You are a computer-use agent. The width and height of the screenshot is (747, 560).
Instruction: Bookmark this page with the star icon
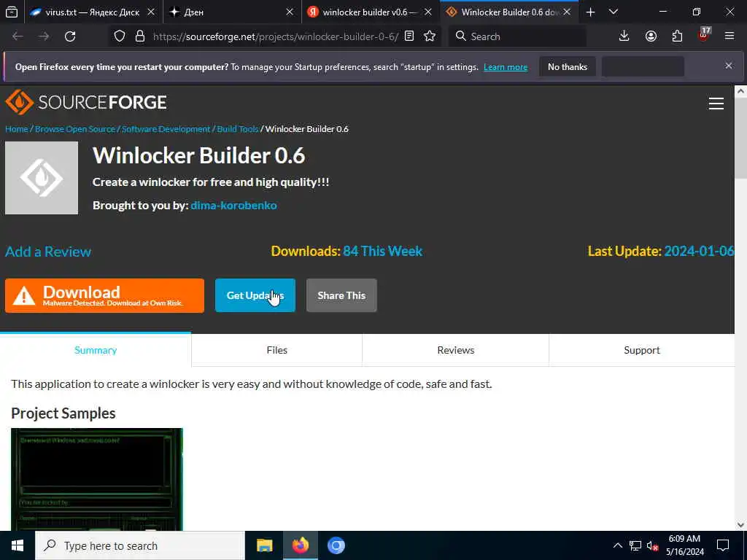click(x=430, y=36)
